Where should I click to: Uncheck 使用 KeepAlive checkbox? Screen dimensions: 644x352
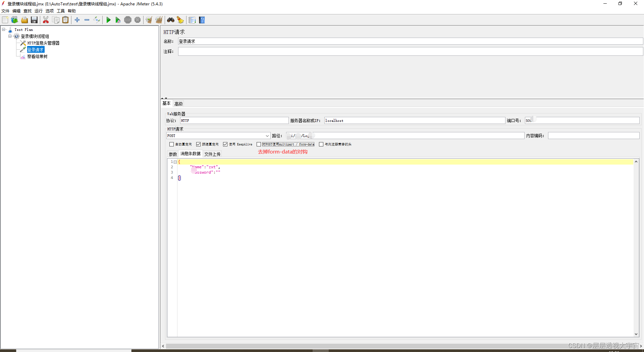[225, 144]
